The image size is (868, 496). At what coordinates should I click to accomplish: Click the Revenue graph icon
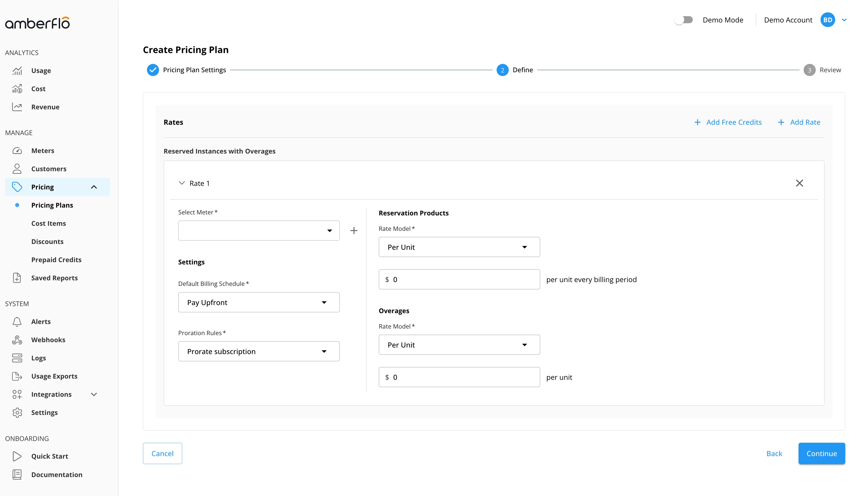tap(17, 107)
